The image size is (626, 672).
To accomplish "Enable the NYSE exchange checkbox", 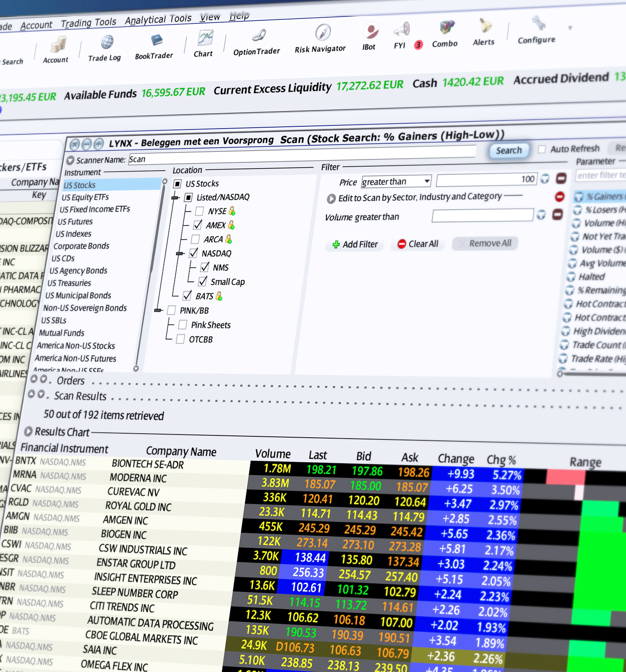I will click(199, 211).
